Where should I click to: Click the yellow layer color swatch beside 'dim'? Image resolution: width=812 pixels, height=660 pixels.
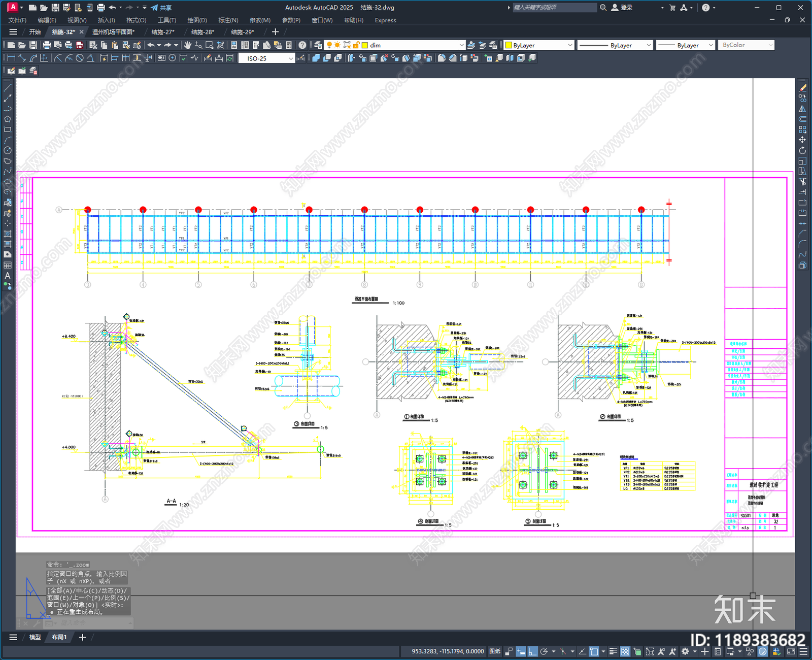364,45
